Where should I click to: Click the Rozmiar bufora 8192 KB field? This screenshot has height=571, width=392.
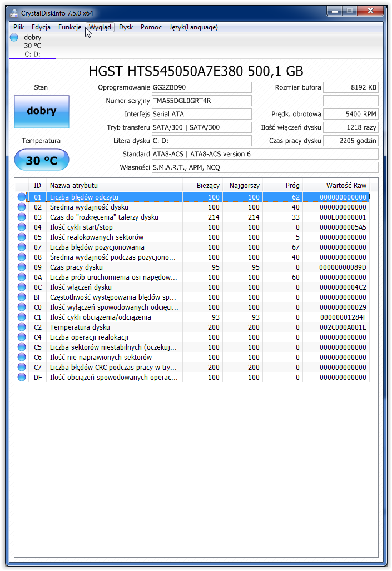click(351, 87)
